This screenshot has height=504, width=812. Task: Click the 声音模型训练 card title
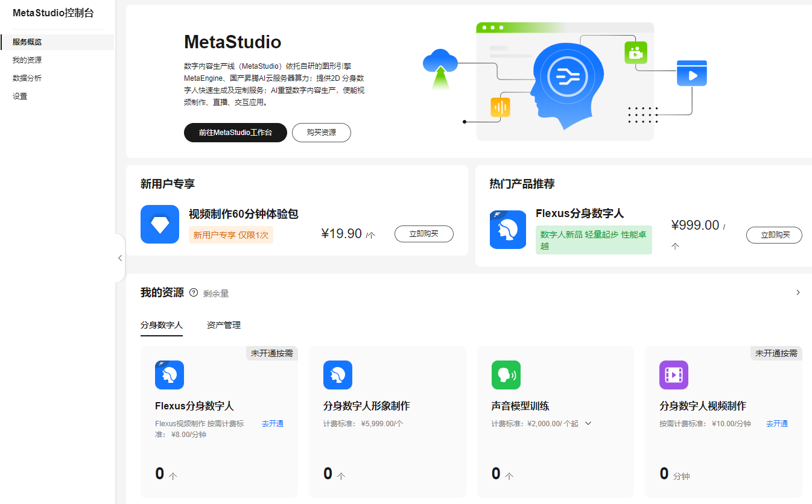pyautogui.click(x=521, y=406)
